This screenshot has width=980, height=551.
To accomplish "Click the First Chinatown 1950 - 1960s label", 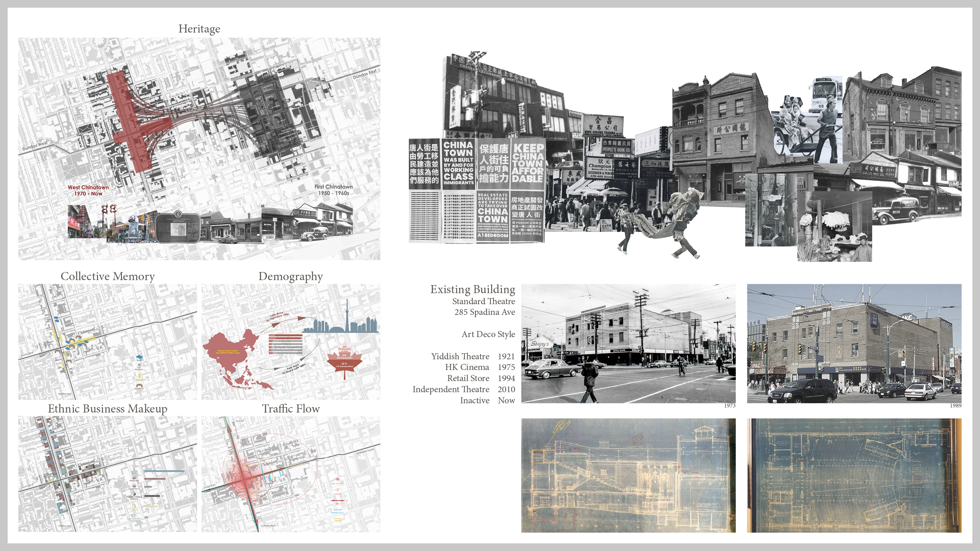I will pyautogui.click(x=333, y=190).
